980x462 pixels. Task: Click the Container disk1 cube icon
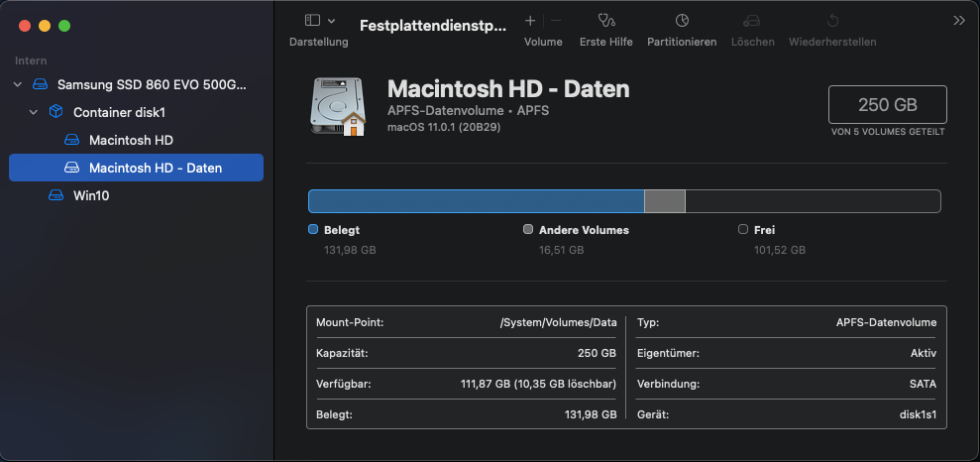55,112
